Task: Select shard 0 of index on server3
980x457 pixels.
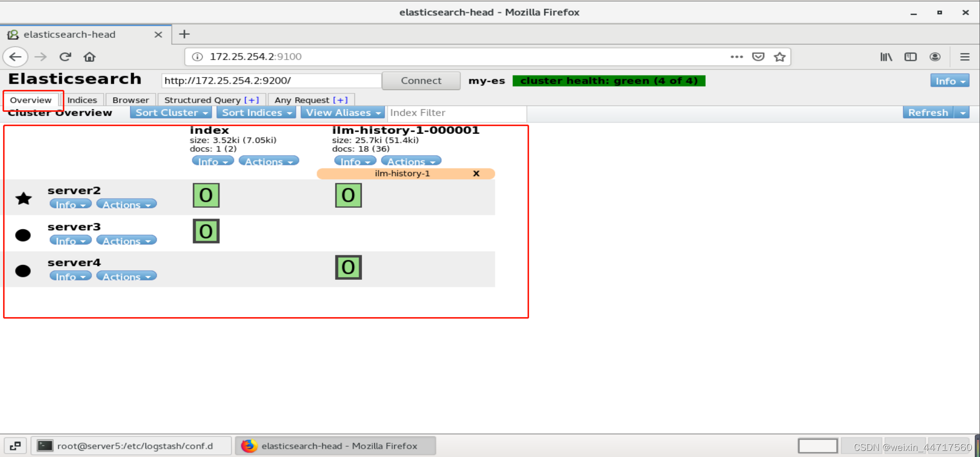Action: tap(206, 231)
